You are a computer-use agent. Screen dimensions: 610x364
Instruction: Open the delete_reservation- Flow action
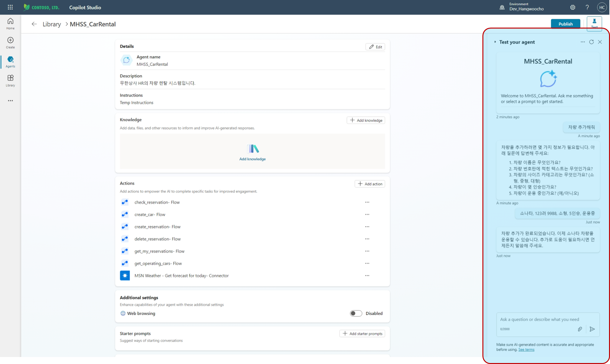coord(157,239)
